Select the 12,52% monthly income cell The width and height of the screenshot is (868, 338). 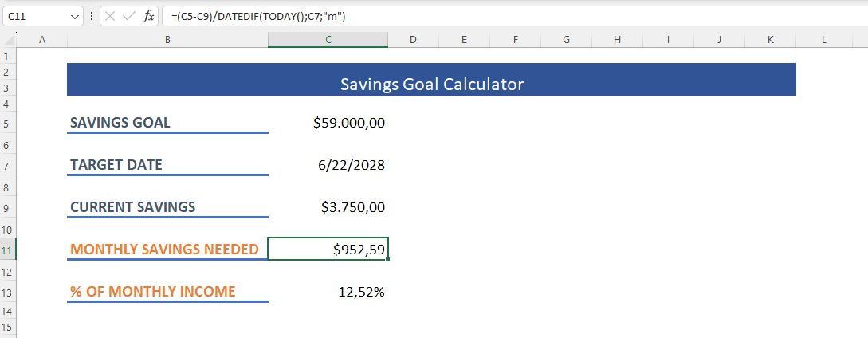click(x=328, y=292)
